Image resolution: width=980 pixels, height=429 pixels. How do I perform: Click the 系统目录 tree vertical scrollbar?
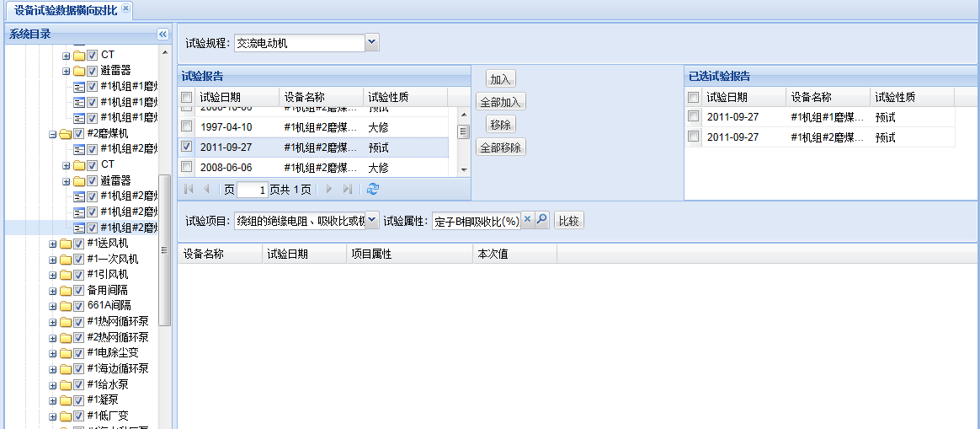pos(165,253)
